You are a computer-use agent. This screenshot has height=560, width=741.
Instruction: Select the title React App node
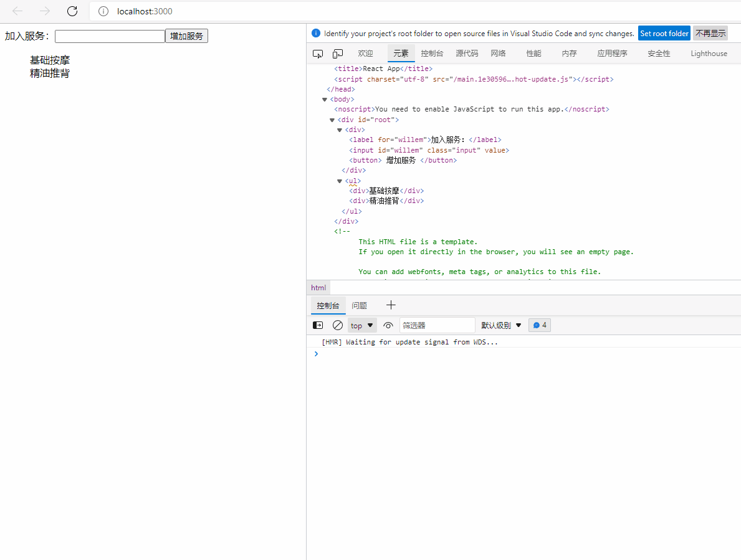[x=383, y=69]
